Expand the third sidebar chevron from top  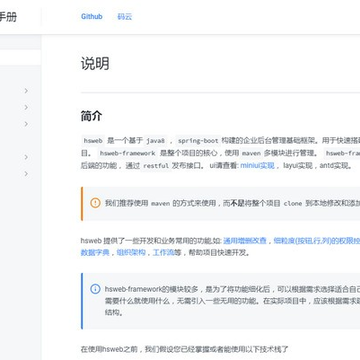(26, 124)
